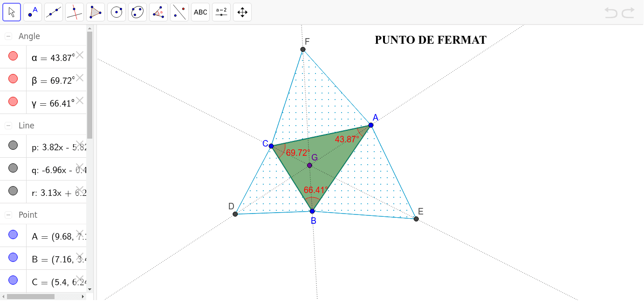Toggle visibility of angle α
The width and height of the screenshot is (644, 301).
(13, 56)
